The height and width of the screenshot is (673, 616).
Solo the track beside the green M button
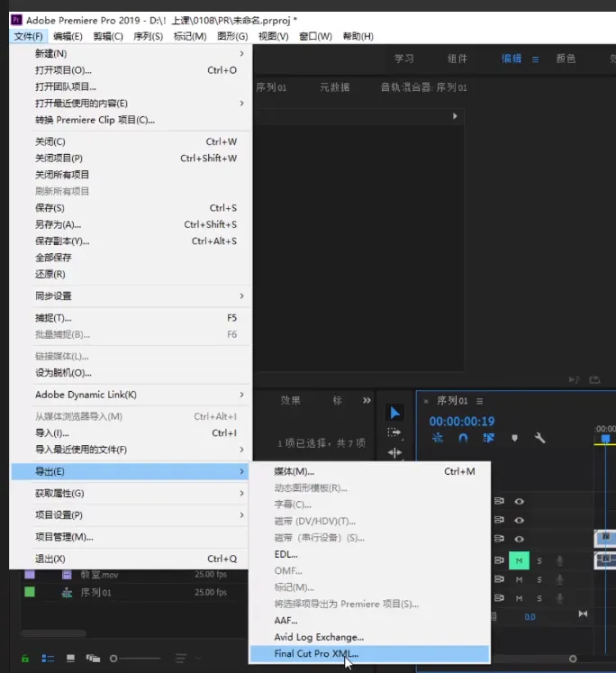539,560
